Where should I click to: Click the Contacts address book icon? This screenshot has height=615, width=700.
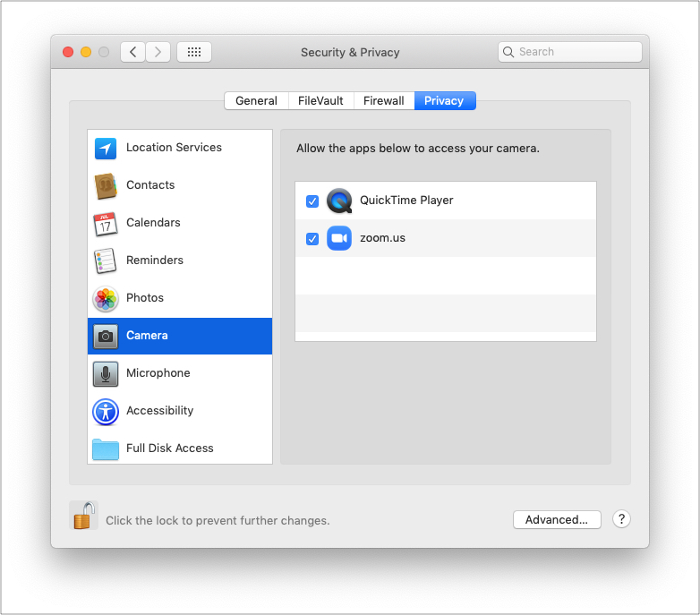(x=106, y=185)
